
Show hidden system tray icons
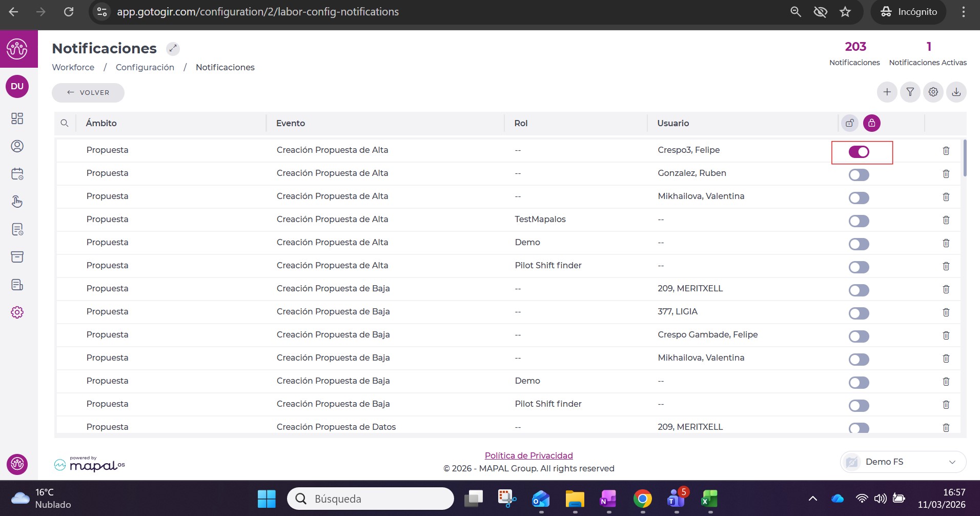pos(812,499)
